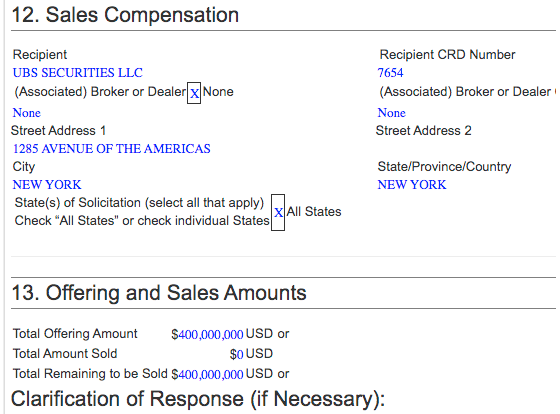Viewport: 560px width, 414px height.
Task: Click the 12. Sales Compensation heading
Action: click(x=125, y=15)
